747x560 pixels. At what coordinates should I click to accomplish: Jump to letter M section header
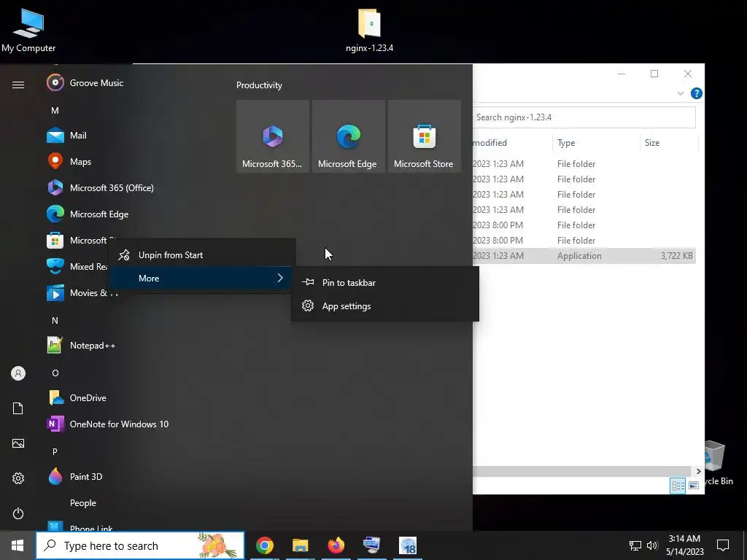(x=55, y=111)
